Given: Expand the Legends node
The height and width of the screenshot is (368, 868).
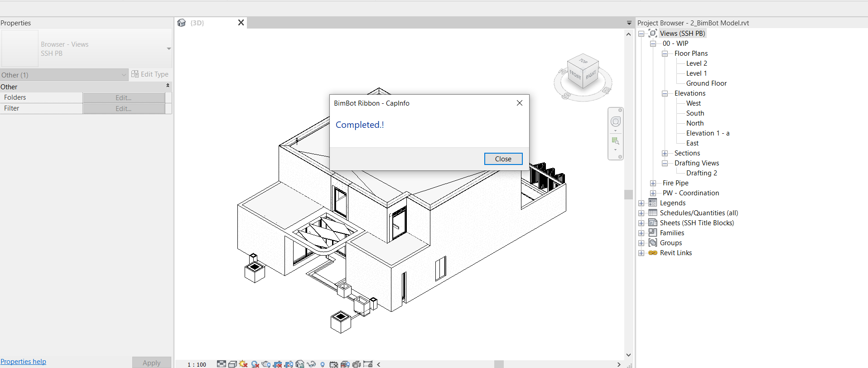Looking at the screenshot, I should (x=641, y=203).
